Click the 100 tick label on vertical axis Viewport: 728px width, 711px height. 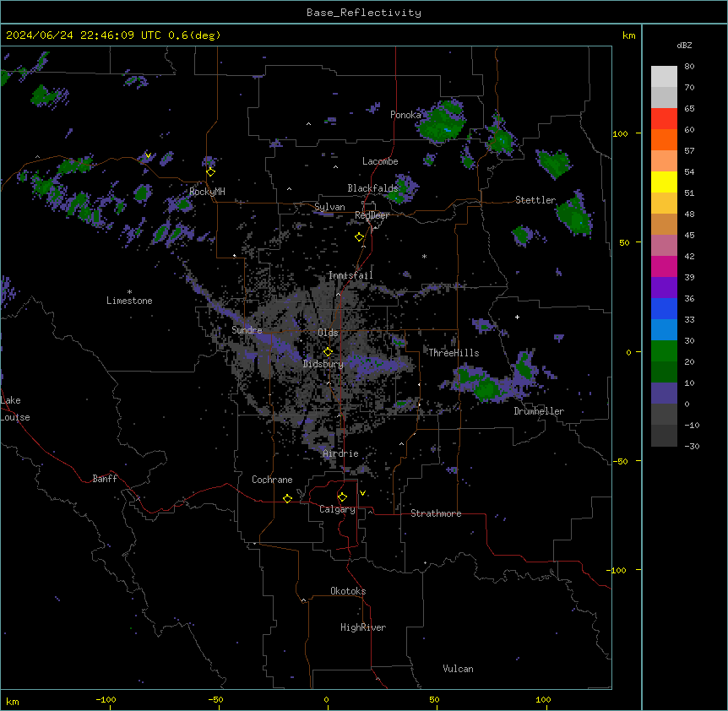pyautogui.click(x=620, y=134)
